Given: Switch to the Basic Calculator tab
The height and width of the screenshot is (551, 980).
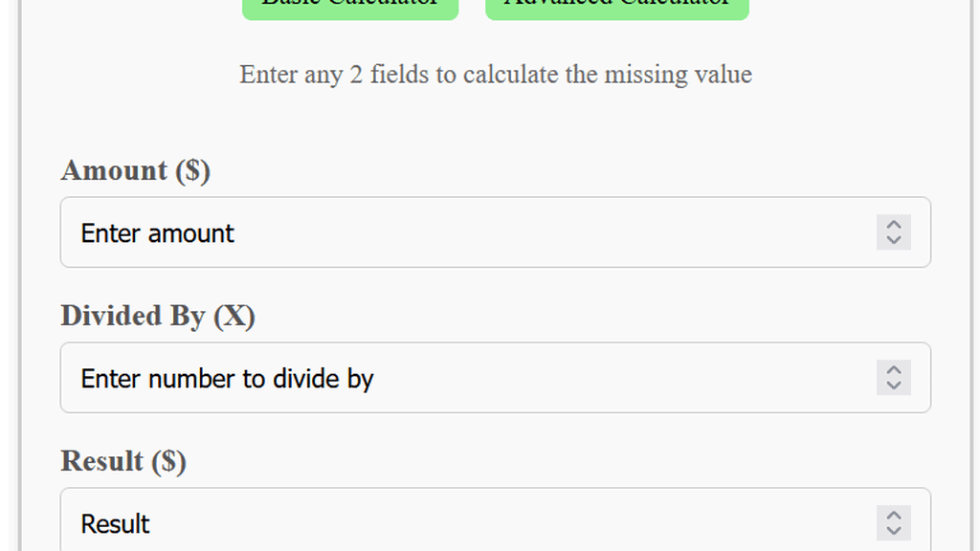Looking at the screenshot, I should tap(349, 6).
